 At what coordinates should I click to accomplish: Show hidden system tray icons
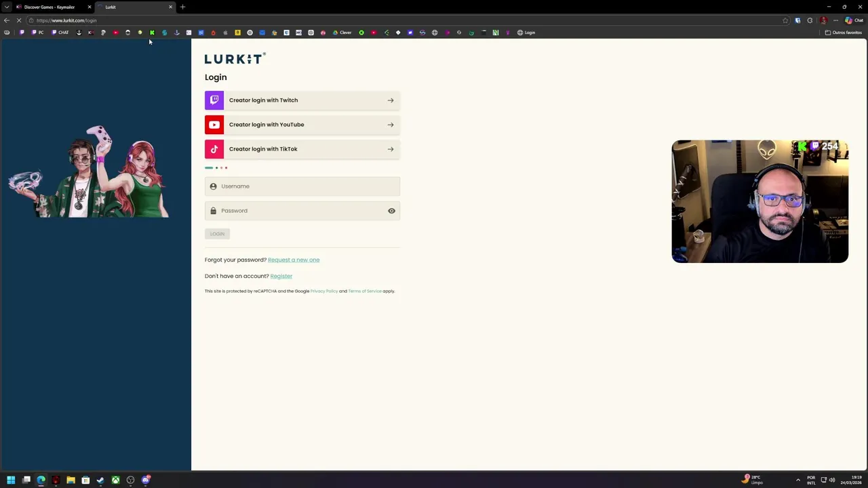pyautogui.click(x=797, y=480)
